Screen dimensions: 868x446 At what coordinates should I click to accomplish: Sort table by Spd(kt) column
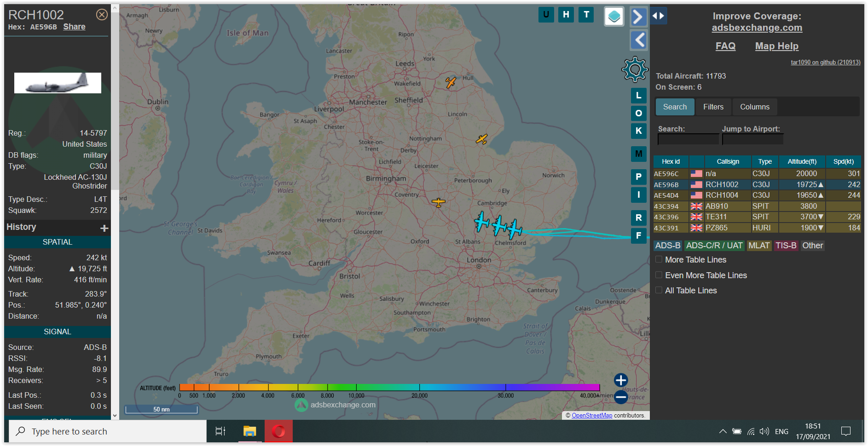click(x=843, y=161)
